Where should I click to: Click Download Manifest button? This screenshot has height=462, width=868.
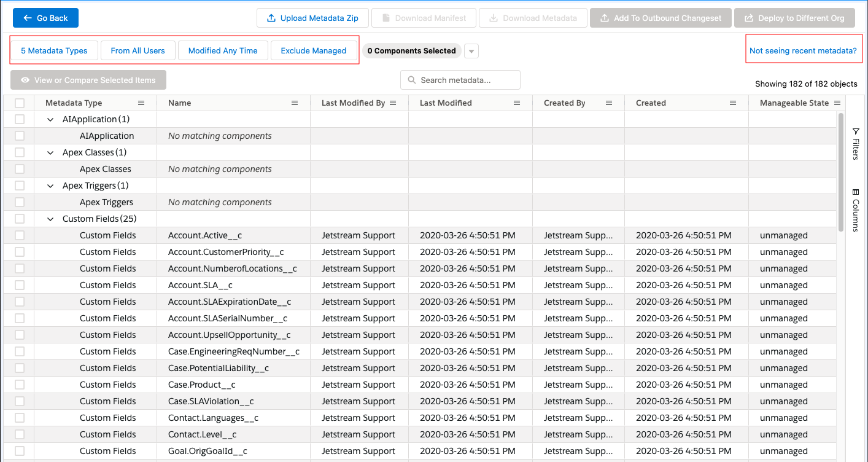pos(424,18)
